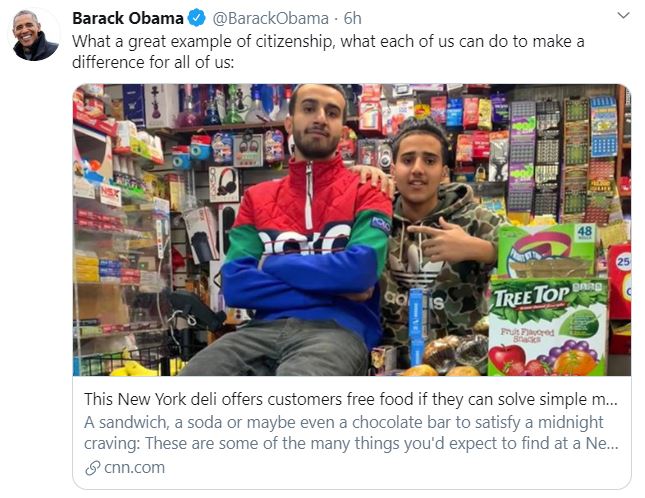Viewport: 645px width, 498px height.
Task: Click the hookah box on top shelf
Action: click(x=160, y=105)
